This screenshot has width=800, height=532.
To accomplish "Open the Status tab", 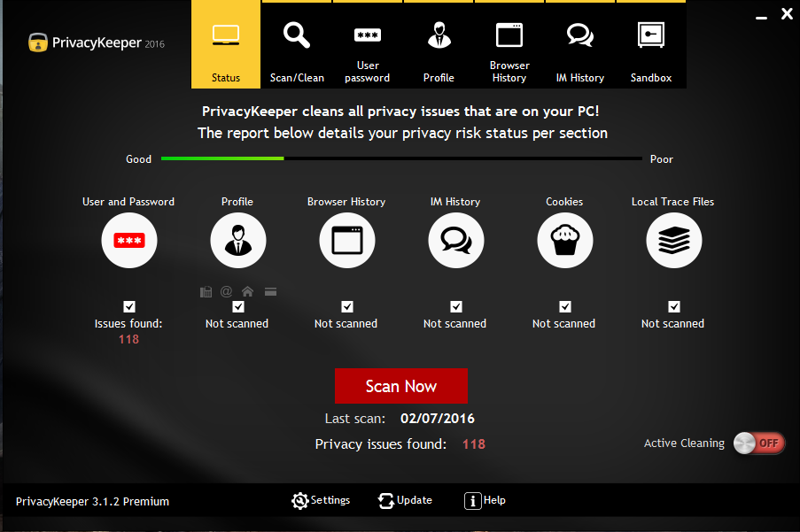I will pyautogui.click(x=226, y=44).
